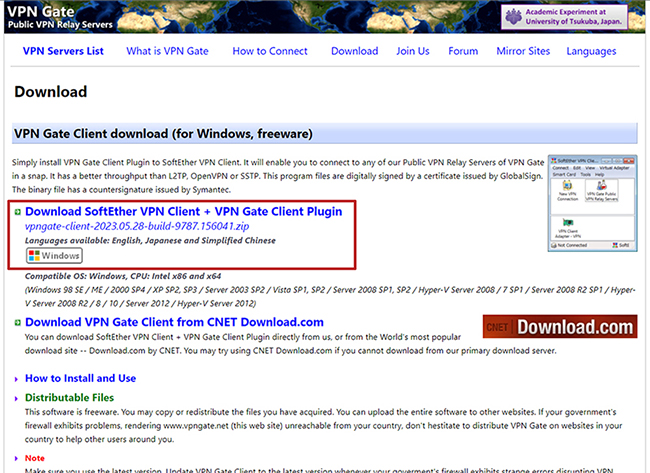Click the Distributable Files heading

(69, 398)
